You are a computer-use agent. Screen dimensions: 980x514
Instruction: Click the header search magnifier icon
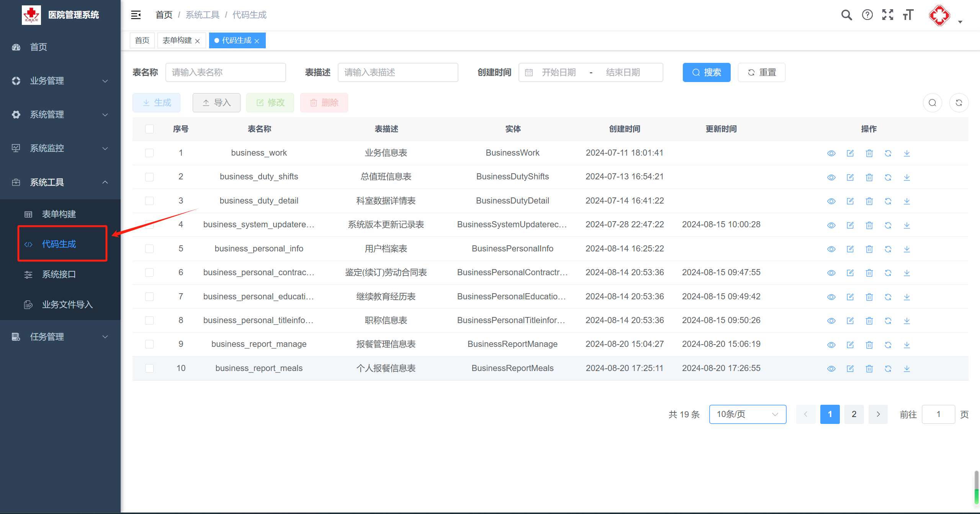click(x=846, y=15)
